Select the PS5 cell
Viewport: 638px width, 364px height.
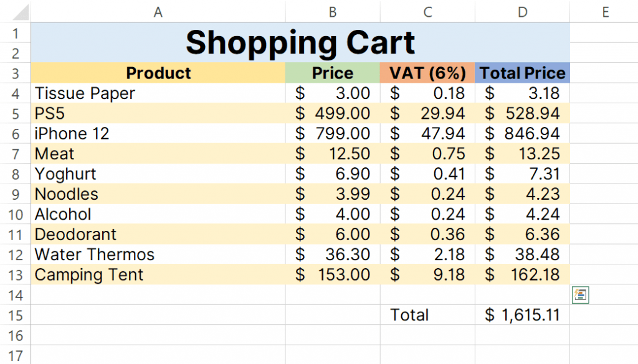[x=158, y=113]
